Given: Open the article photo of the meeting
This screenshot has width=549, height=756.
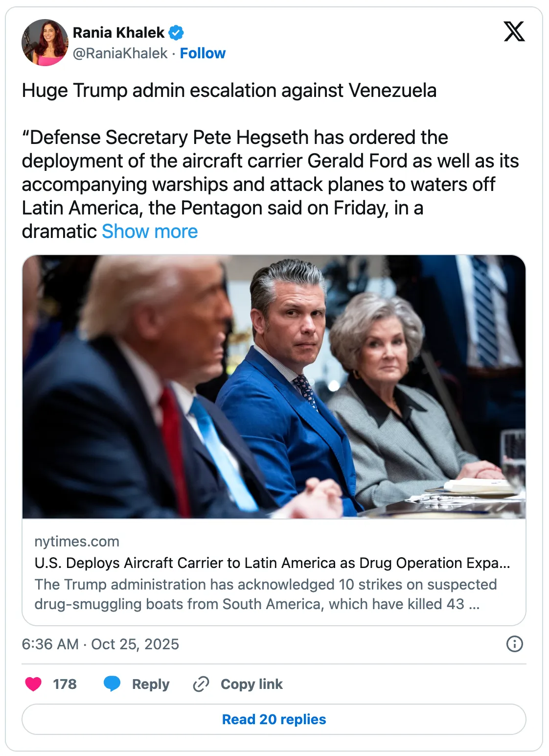Looking at the screenshot, I should [274, 387].
